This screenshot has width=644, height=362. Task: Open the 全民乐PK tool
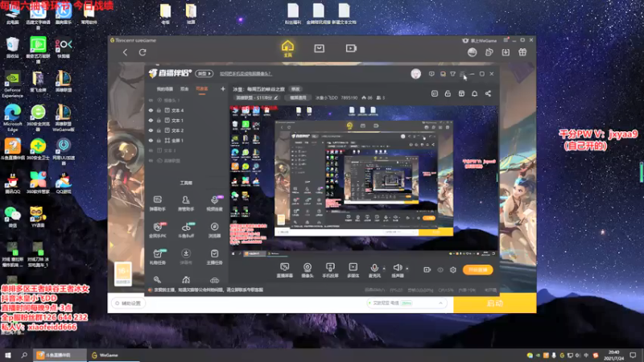pos(157,230)
